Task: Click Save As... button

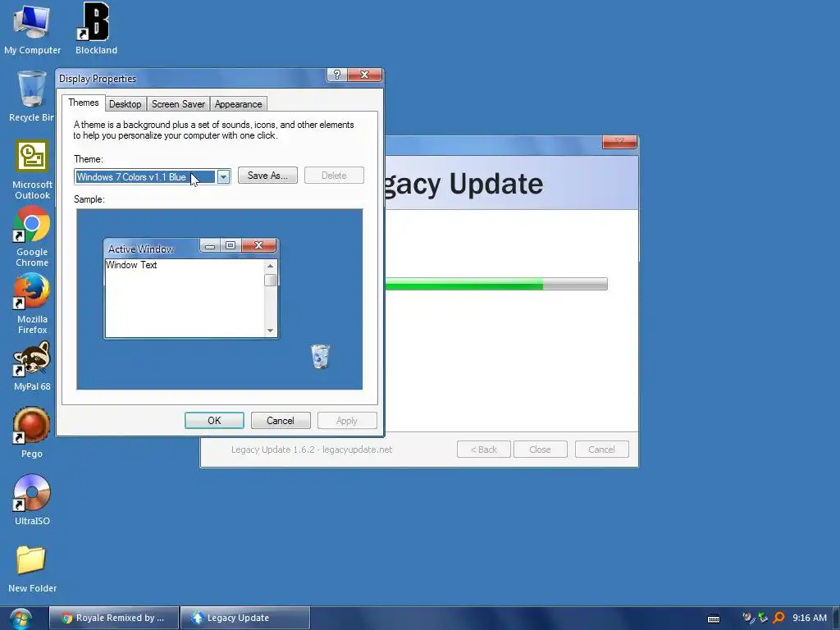Action: (268, 176)
